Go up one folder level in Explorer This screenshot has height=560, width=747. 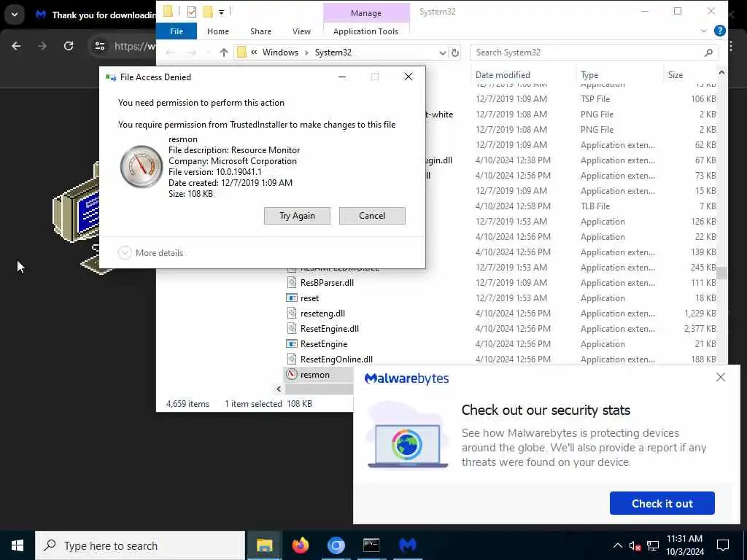point(224,52)
